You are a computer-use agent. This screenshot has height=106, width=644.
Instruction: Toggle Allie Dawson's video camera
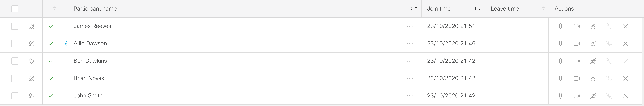[x=577, y=44]
